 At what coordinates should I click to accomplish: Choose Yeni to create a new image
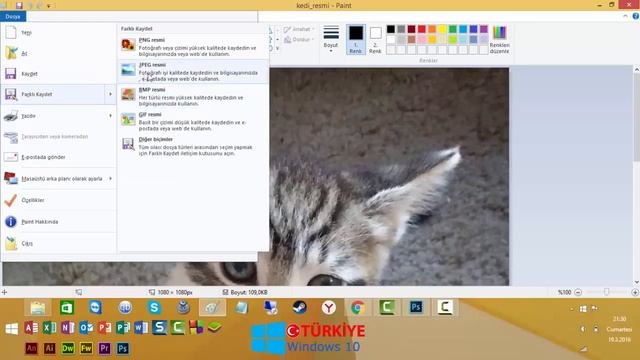pyautogui.click(x=58, y=33)
